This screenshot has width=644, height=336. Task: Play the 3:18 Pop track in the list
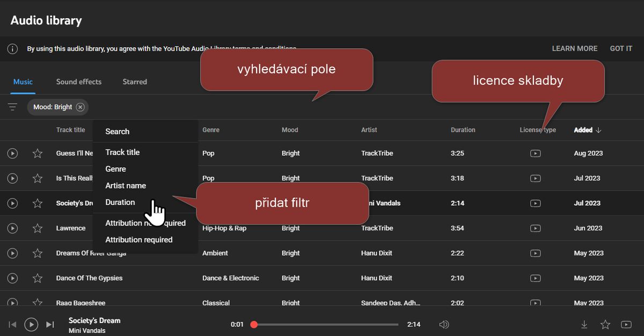point(12,178)
